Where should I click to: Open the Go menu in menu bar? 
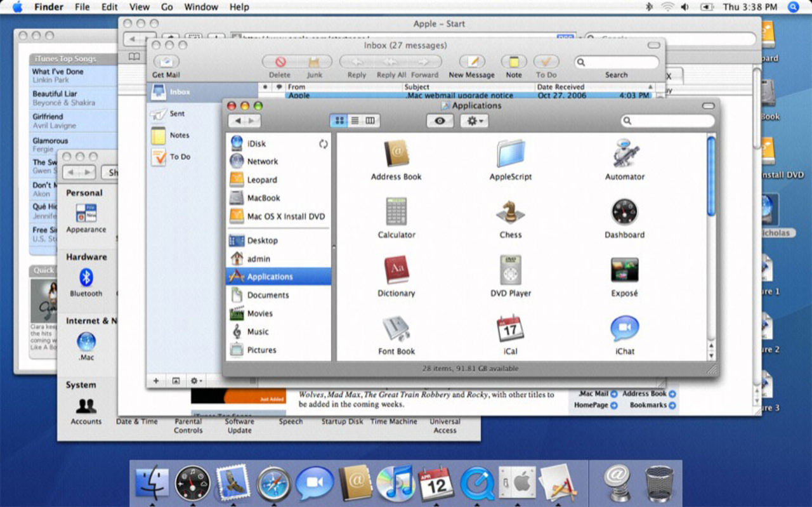pyautogui.click(x=167, y=7)
